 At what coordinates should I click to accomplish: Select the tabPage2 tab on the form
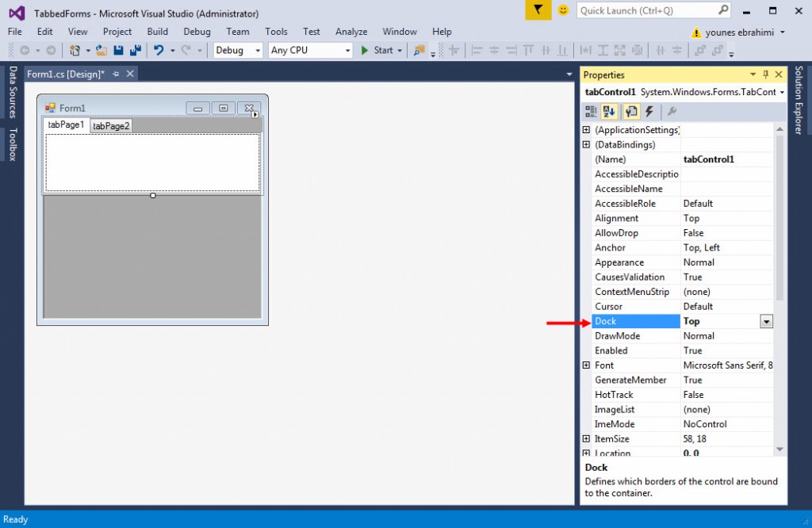point(111,126)
